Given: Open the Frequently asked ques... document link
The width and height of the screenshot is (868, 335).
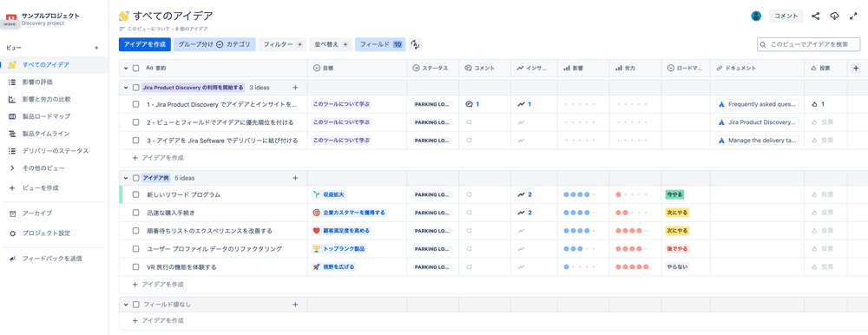Looking at the screenshot, I should click(757, 104).
